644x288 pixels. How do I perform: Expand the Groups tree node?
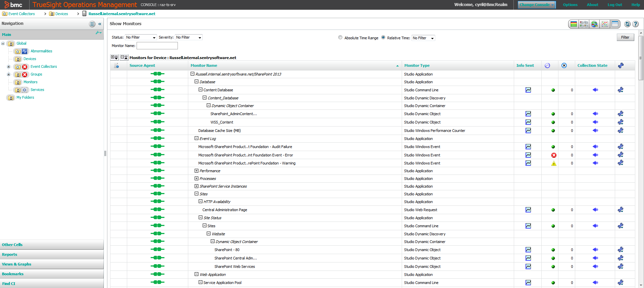click(x=8, y=75)
